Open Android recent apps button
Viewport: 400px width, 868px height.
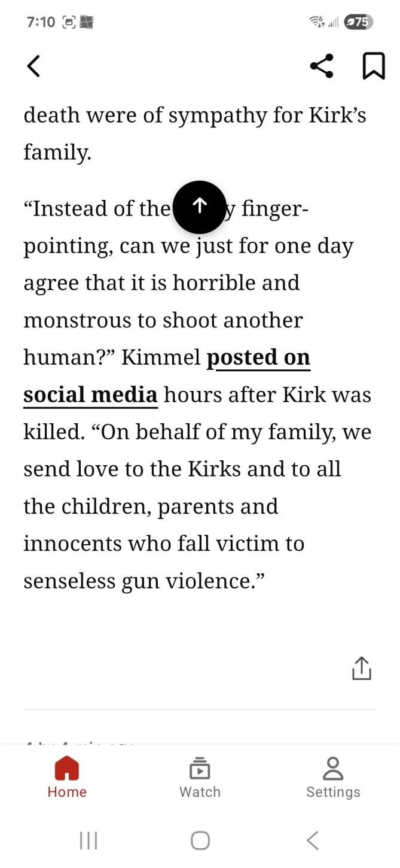coord(88,840)
